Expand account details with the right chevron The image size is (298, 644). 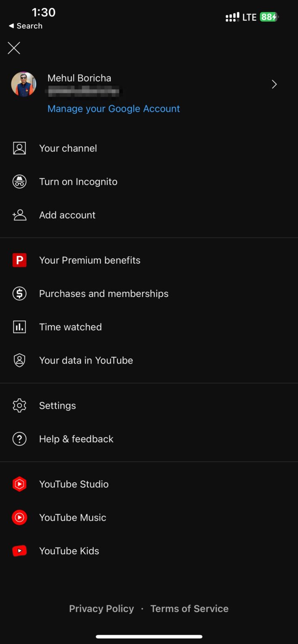[x=274, y=84]
